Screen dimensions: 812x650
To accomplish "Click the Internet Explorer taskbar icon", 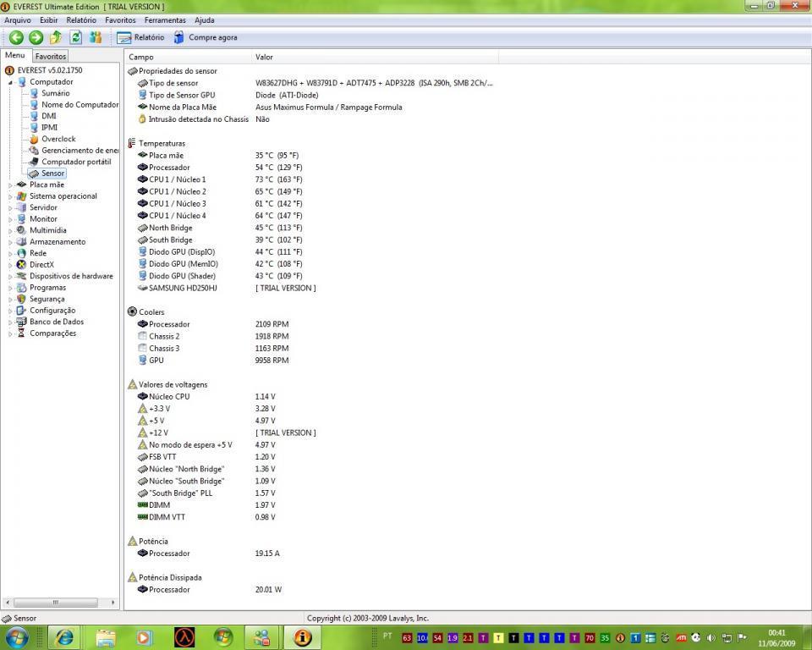I will point(63,637).
